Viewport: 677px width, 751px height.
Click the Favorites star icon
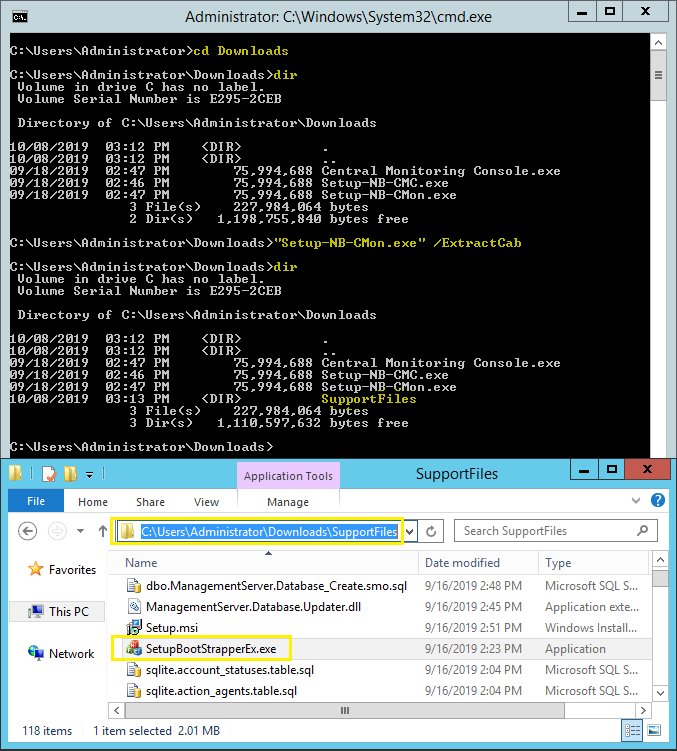[x=35, y=569]
